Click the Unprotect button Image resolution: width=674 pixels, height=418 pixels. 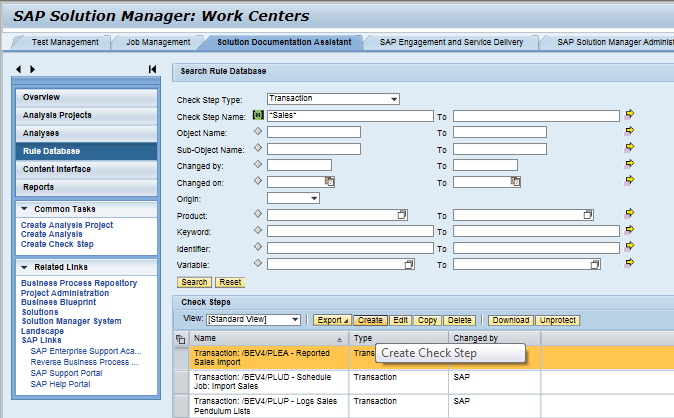coord(558,320)
